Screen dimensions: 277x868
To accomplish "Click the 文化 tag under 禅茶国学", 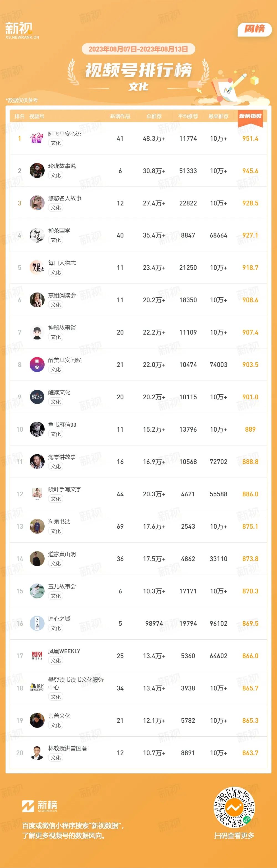I will pyautogui.click(x=56, y=240).
